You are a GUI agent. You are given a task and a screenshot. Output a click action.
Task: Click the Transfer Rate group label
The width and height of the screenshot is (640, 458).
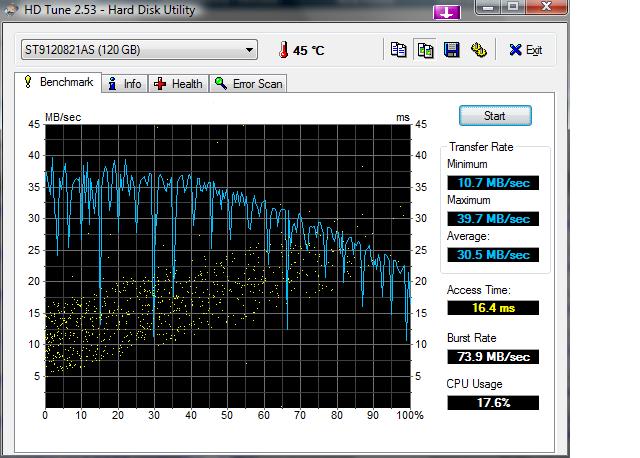[x=481, y=147]
